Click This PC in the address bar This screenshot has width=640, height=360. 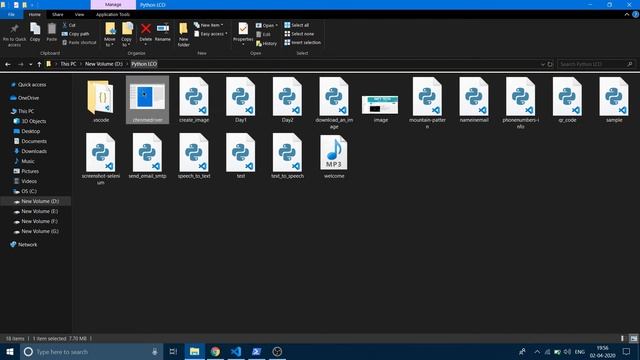[68, 64]
